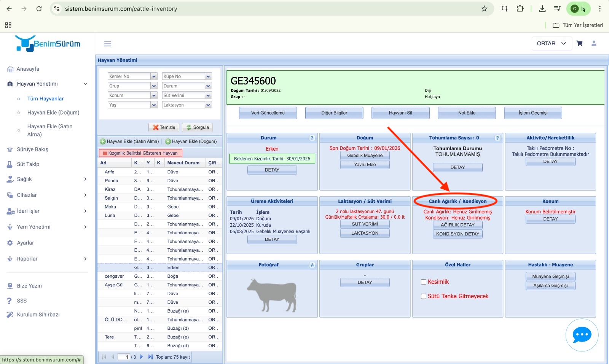Click the help icon beside Tohumlama Sayısı
Viewport: 609px width, 364px height.
tap(497, 138)
